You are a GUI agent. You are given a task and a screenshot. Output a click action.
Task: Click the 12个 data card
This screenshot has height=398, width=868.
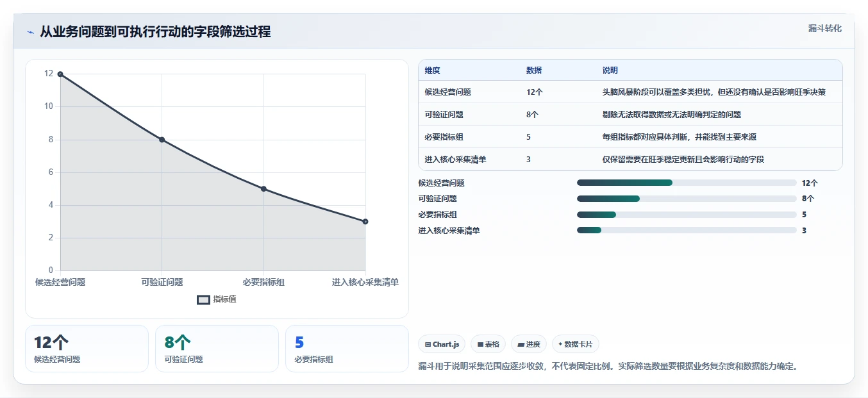point(87,349)
